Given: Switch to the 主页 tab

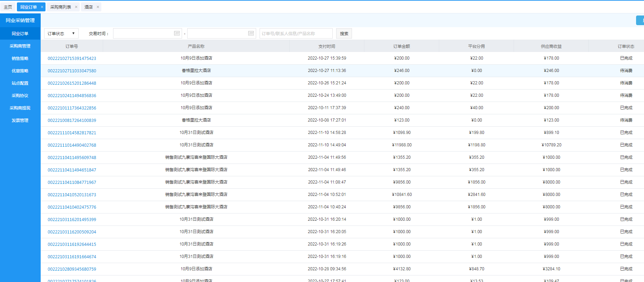Looking at the screenshot, I should (x=8, y=7).
